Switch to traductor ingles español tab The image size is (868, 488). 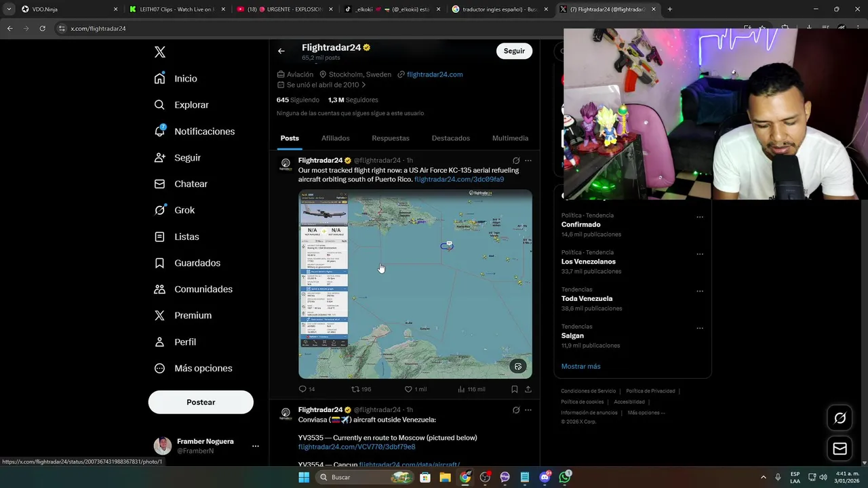499,9
